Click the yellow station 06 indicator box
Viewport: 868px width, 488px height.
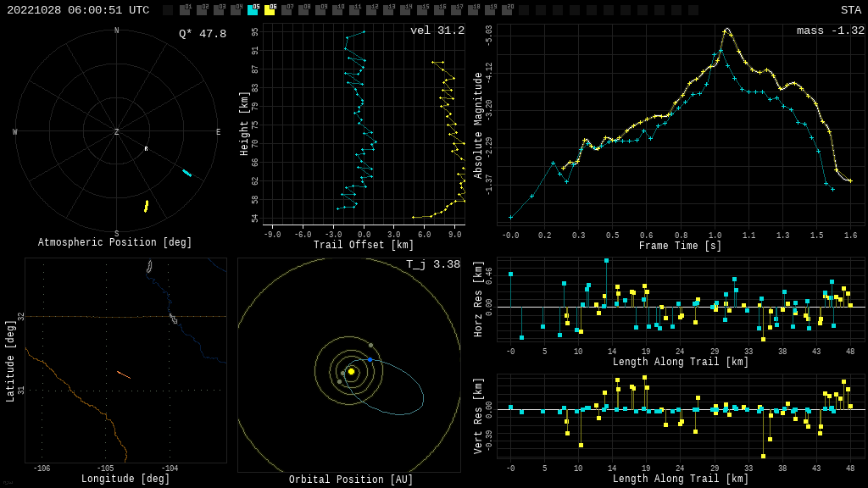tap(270, 10)
